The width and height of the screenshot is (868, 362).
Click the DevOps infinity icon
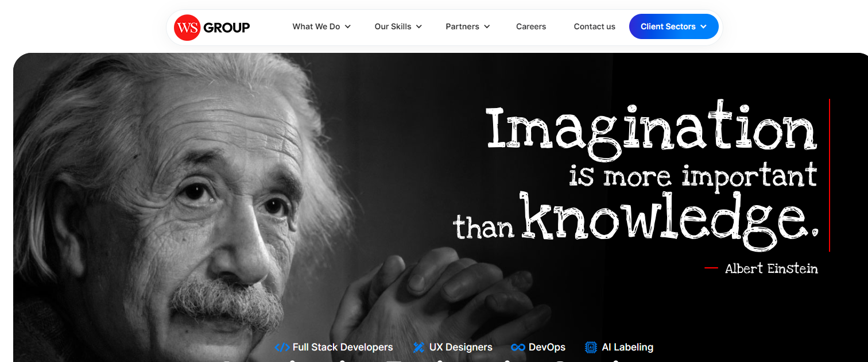518,347
